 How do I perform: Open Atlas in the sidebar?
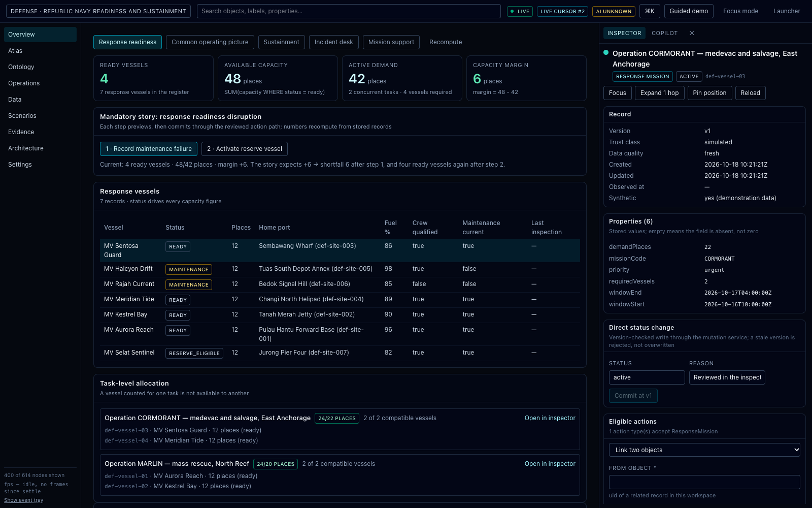pyautogui.click(x=40, y=51)
